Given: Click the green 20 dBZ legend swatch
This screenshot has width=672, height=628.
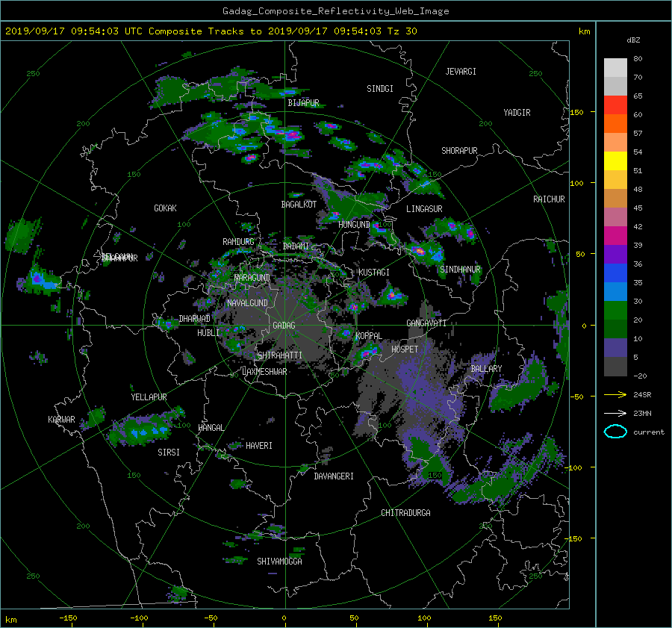Looking at the screenshot, I should [615, 310].
